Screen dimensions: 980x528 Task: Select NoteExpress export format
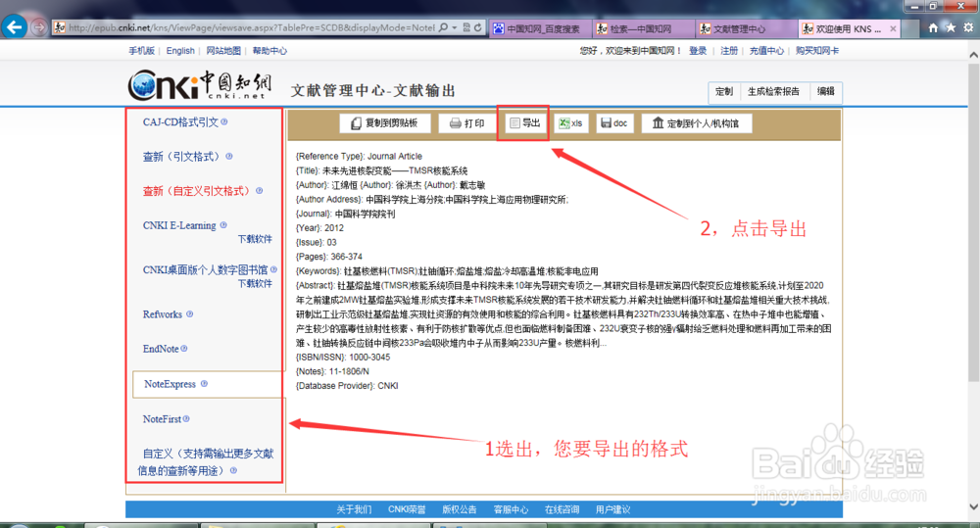(x=170, y=384)
